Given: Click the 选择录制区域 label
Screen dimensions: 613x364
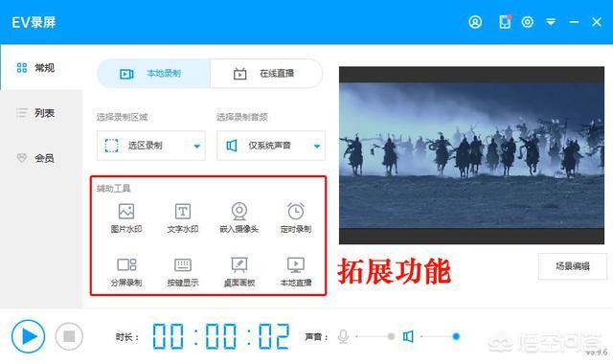Looking at the screenshot, I should pos(123,117).
